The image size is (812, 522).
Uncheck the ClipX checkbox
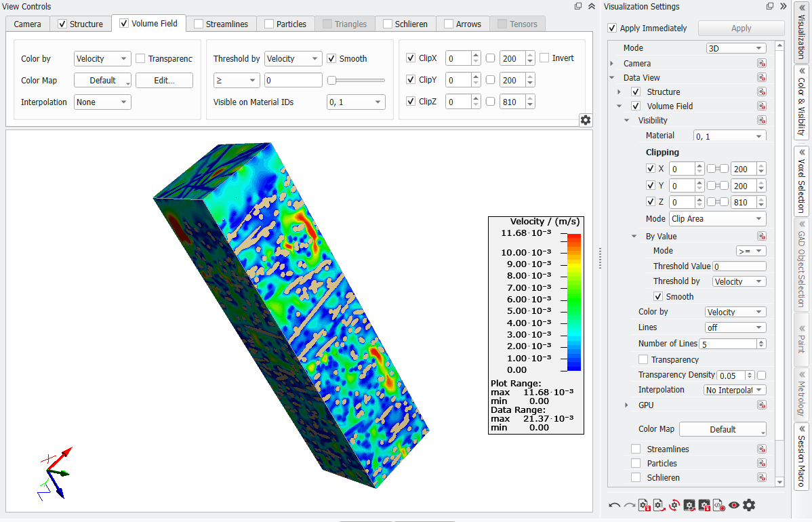tap(411, 58)
